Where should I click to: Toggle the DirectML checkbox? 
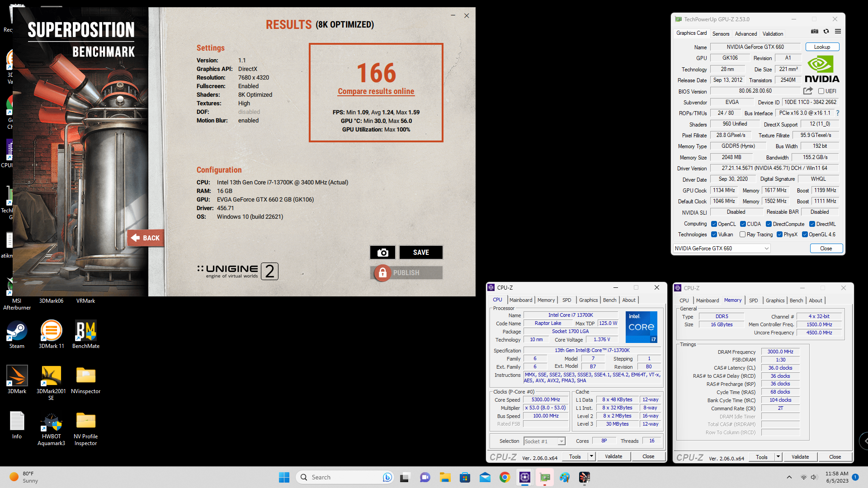pos(812,224)
